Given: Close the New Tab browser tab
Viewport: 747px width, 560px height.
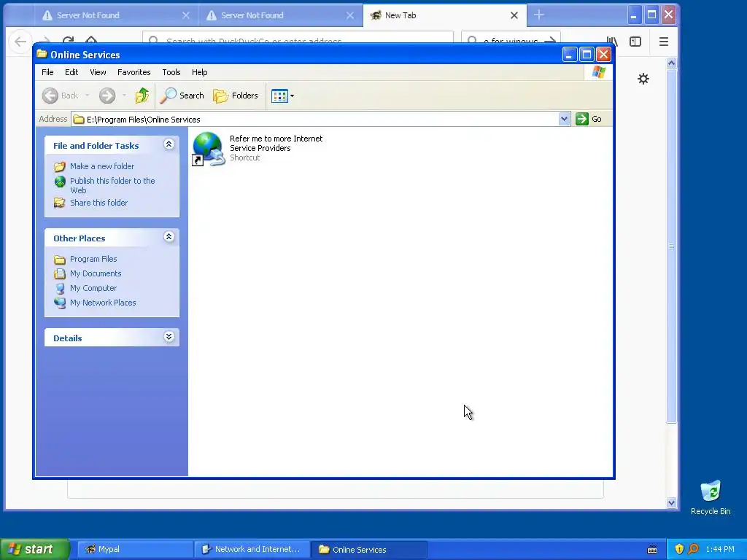Looking at the screenshot, I should click(x=514, y=15).
